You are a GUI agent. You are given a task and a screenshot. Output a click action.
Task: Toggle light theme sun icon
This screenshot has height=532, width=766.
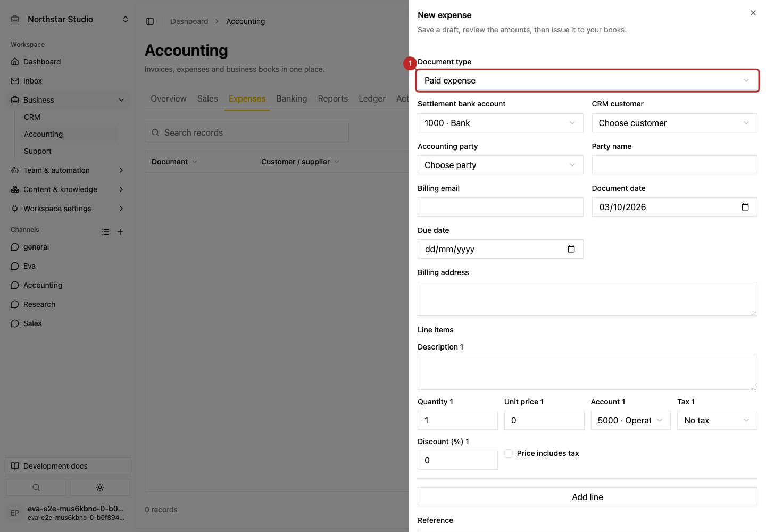100,487
